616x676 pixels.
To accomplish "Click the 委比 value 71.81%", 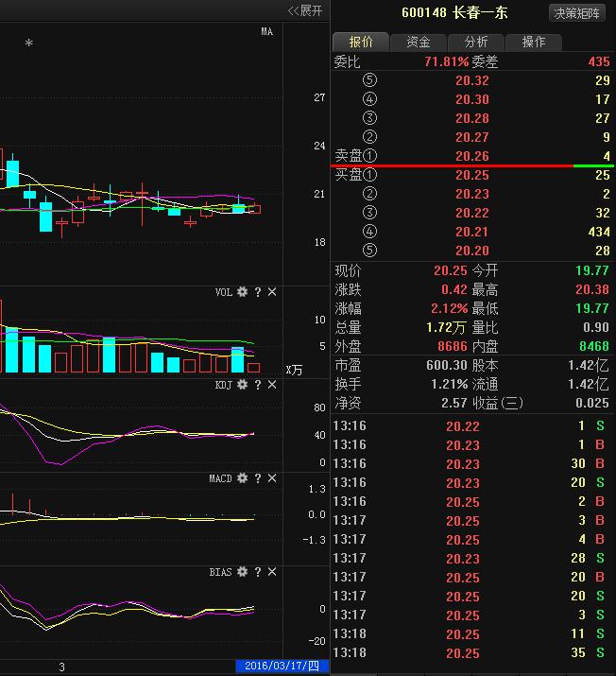I will pyautogui.click(x=446, y=61).
